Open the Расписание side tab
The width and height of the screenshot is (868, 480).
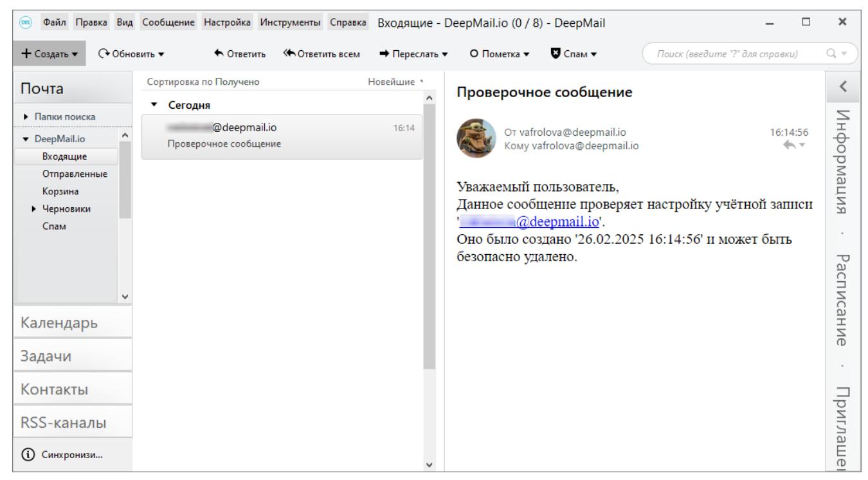844,300
